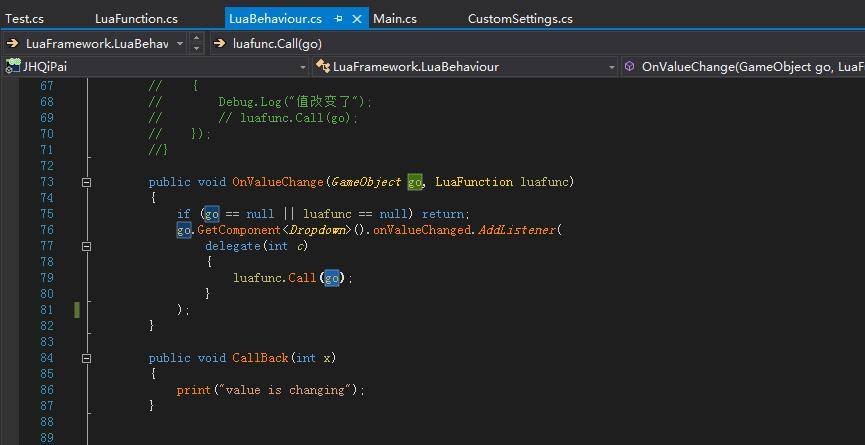Click the green change marker at line 81
865x445 pixels.
coord(77,310)
